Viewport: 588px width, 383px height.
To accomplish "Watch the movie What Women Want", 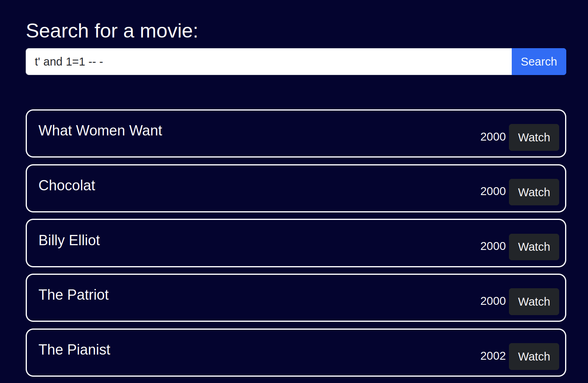I will pyautogui.click(x=533, y=137).
